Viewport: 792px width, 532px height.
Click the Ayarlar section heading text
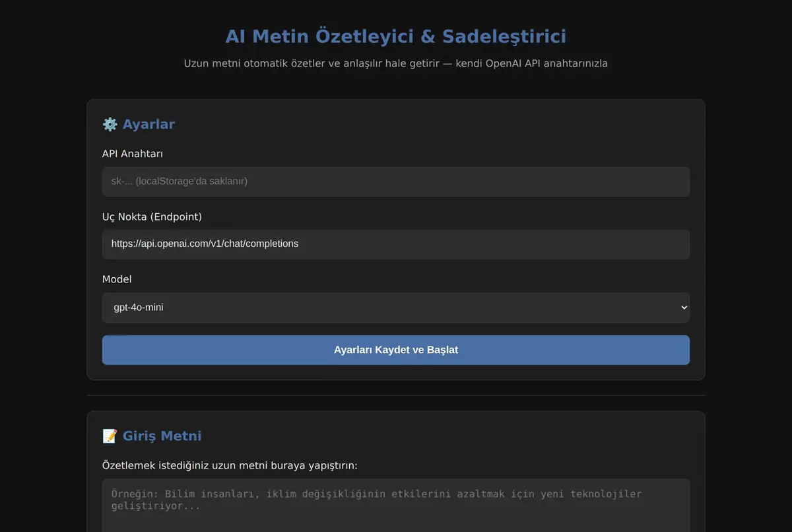point(148,124)
